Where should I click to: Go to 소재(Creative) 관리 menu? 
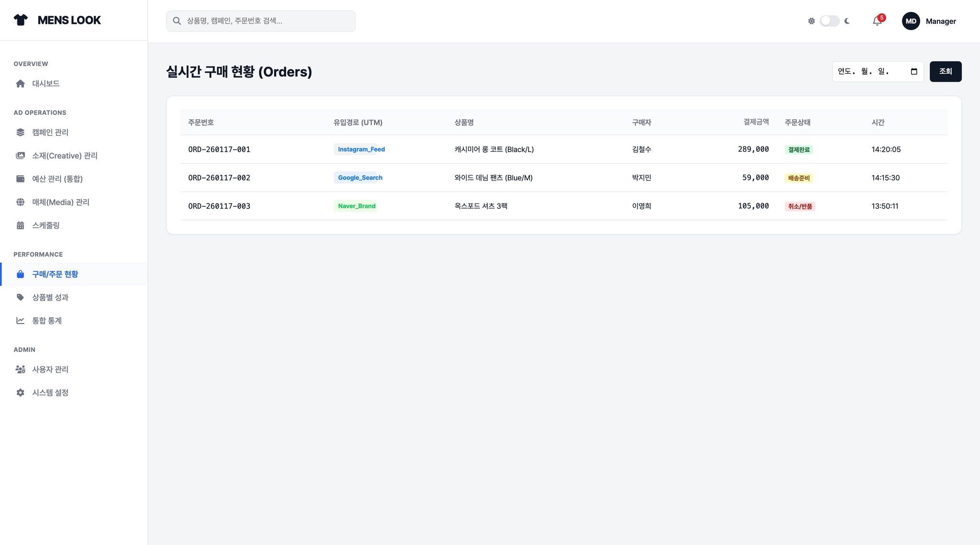pos(65,156)
